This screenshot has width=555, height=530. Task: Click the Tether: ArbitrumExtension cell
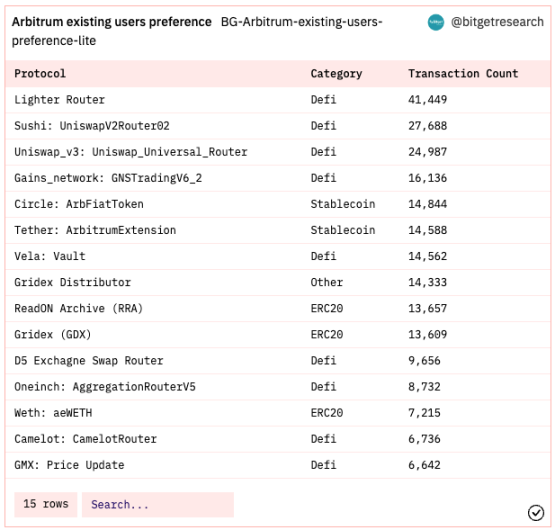(x=95, y=230)
